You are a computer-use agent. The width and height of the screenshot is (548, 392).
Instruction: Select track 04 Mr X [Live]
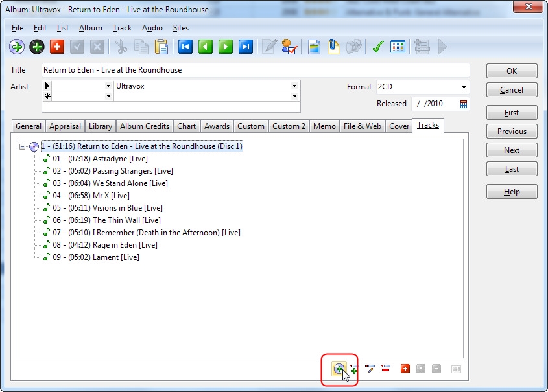click(x=91, y=196)
